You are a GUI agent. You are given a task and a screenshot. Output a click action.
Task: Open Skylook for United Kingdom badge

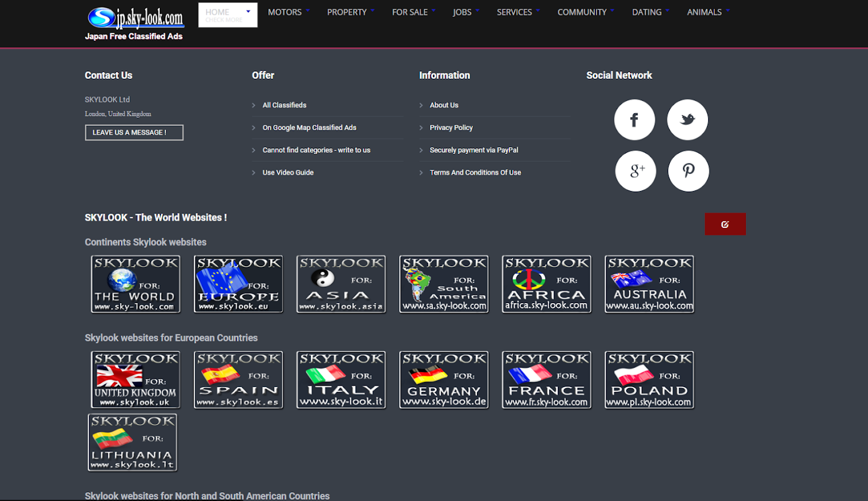tap(135, 380)
